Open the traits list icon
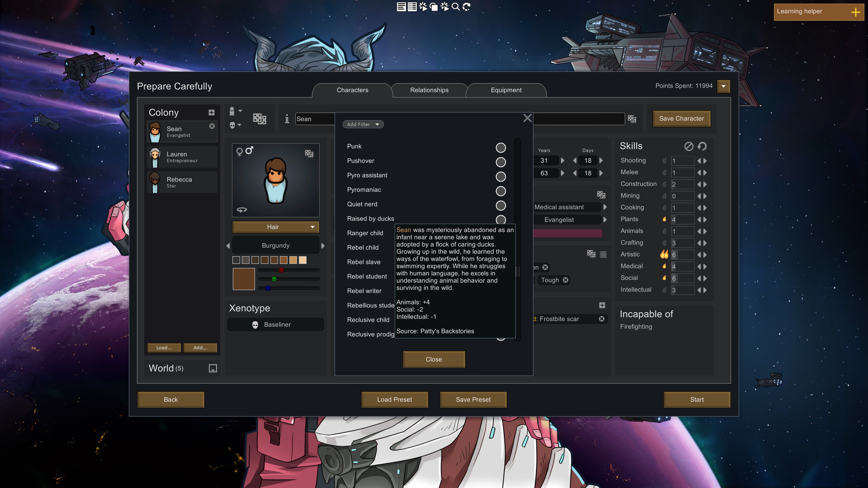The height and width of the screenshot is (488, 868). click(603, 254)
